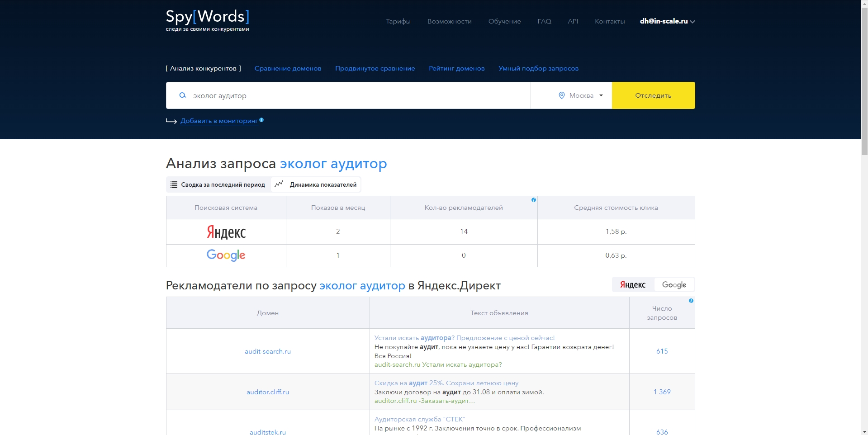
Task: Click Домен column header
Action: [x=268, y=313]
